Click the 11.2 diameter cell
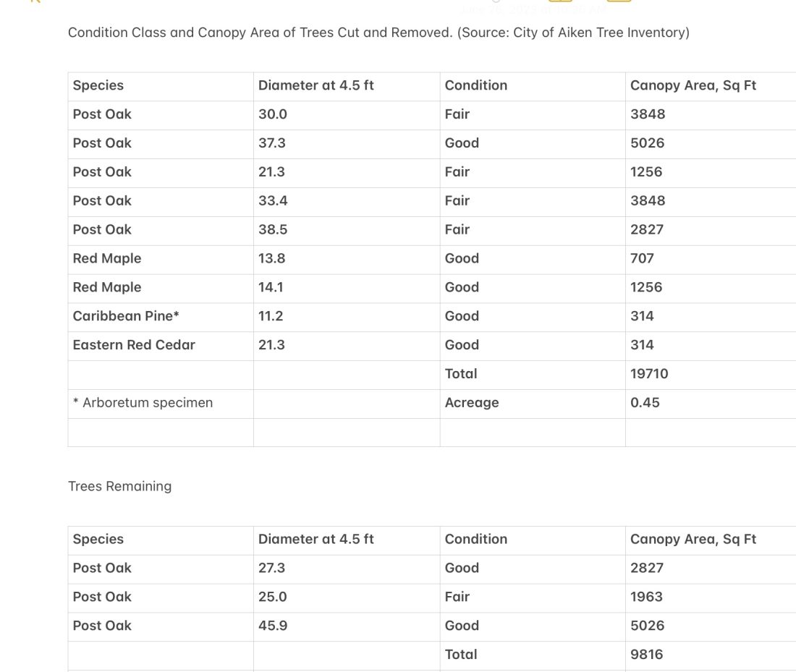Screen dimensions: 796x672 [x=271, y=316]
